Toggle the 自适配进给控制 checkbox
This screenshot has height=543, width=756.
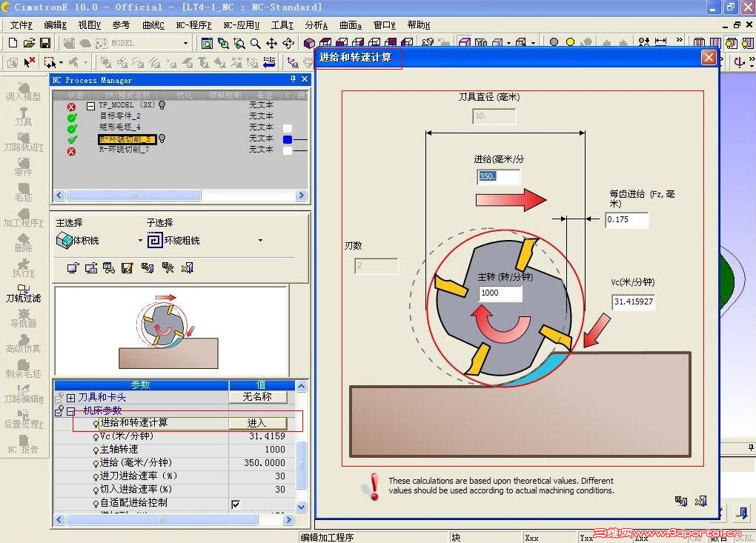tap(236, 504)
